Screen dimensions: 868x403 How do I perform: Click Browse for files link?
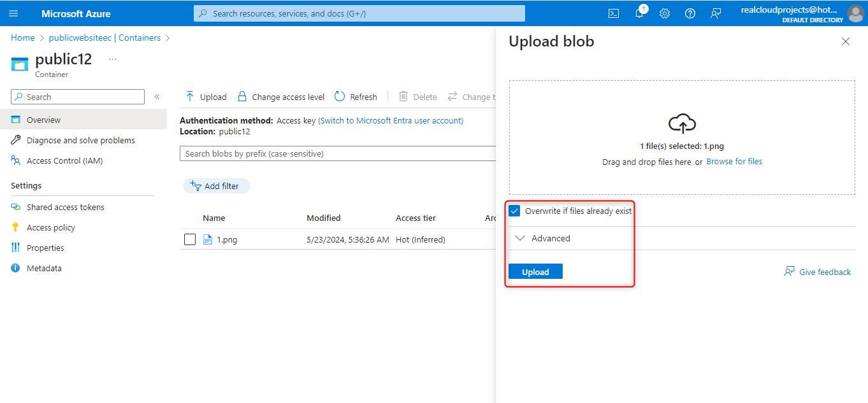(x=734, y=162)
